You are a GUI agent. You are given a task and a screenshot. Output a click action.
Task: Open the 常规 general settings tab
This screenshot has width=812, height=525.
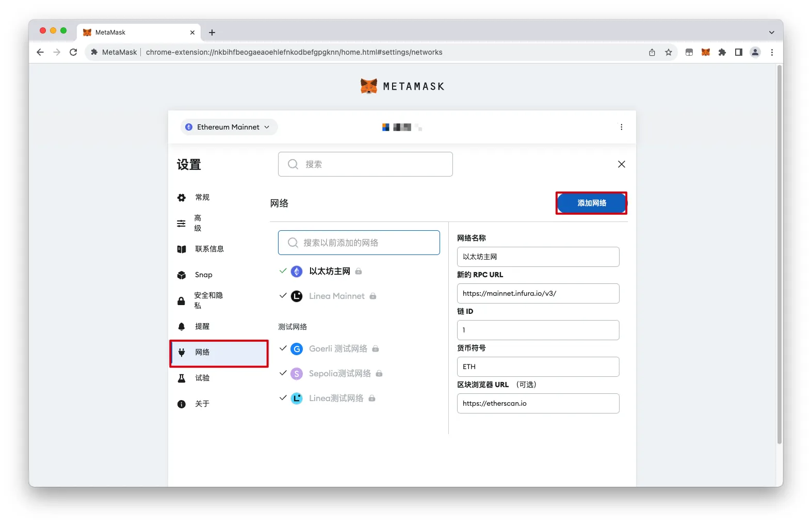[x=219, y=198]
